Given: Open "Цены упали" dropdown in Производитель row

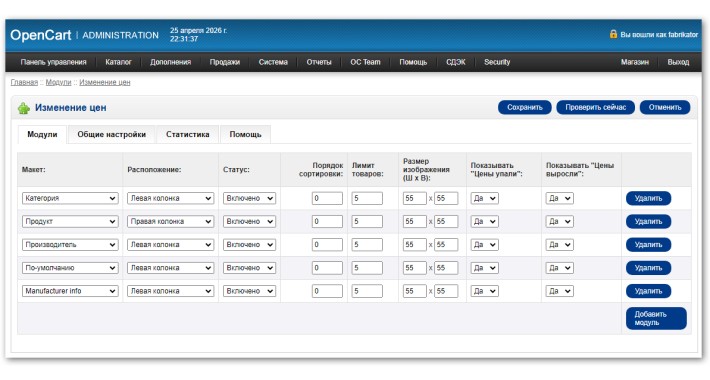Looking at the screenshot, I should point(485,245).
